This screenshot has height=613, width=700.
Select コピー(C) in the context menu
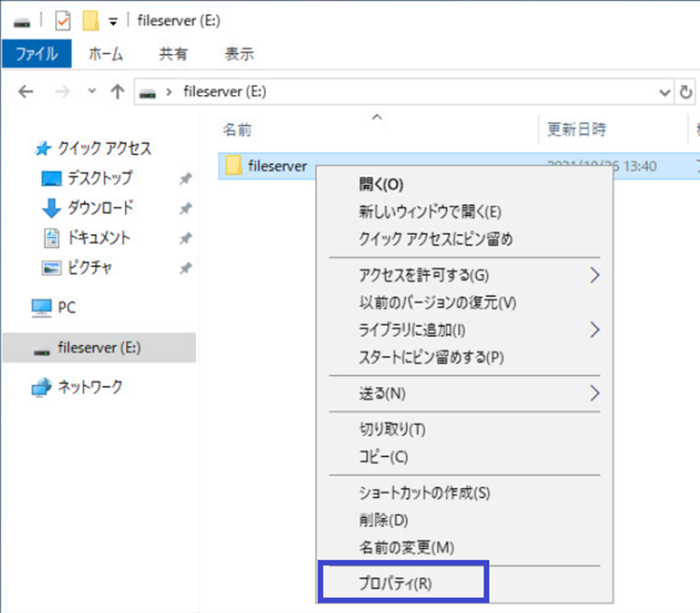[384, 456]
